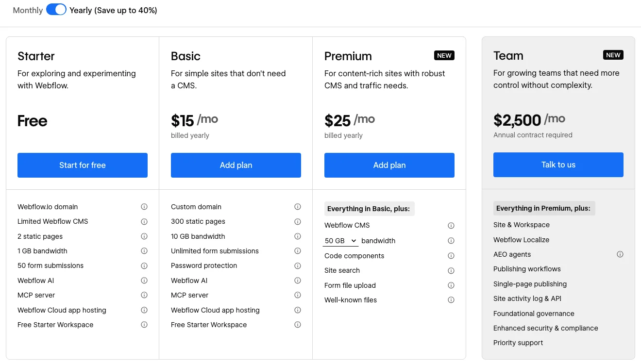Click info icon next to 1 GB bandwidth
The height and width of the screenshot is (364, 641).
[144, 251]
